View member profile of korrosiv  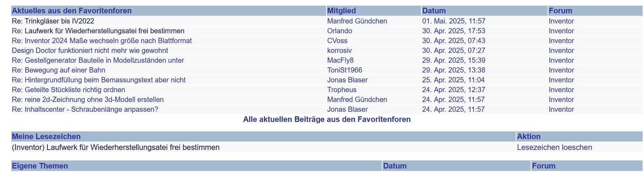(339, 50)
